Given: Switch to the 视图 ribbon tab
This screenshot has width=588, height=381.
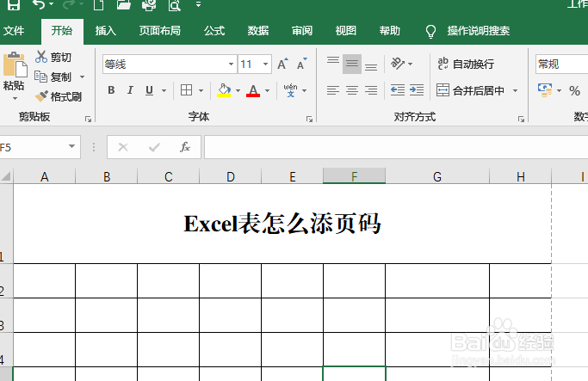Looking at the screenshot, I should (346, 30).
